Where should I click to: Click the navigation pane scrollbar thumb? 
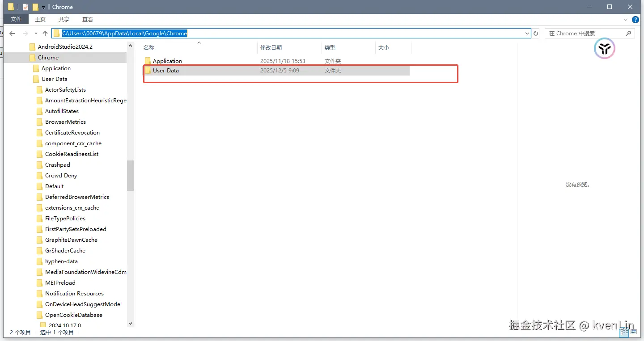130,175
